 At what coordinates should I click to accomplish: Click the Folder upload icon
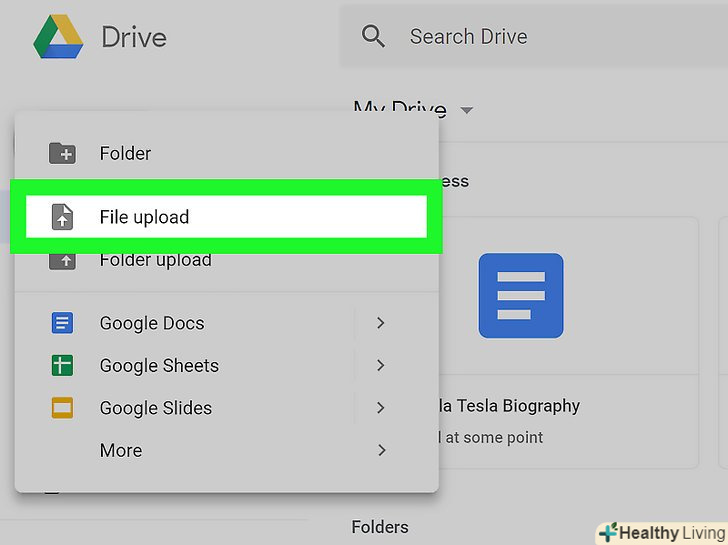click(62, 260)
